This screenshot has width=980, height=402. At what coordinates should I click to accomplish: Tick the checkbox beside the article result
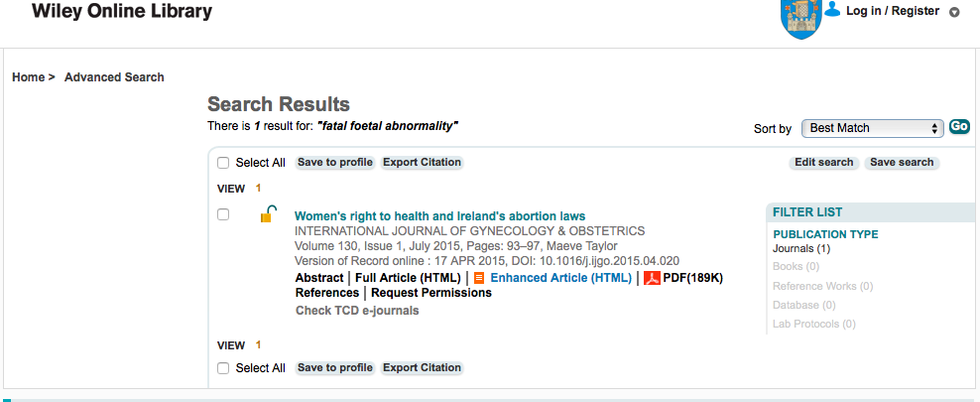pos(223,214)
